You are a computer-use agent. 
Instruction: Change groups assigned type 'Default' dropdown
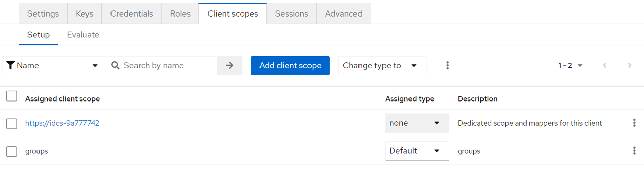pyautogui.click(x=417, y=151)
